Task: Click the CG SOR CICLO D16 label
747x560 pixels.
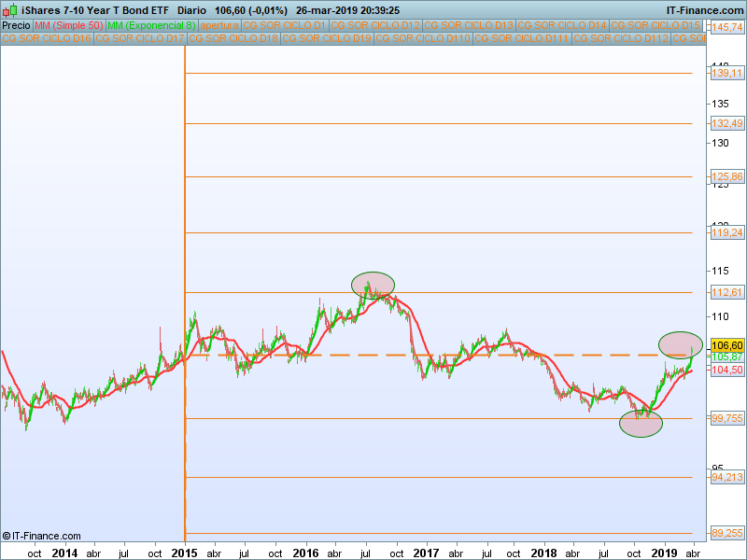Action: click(x=47, y=39)
